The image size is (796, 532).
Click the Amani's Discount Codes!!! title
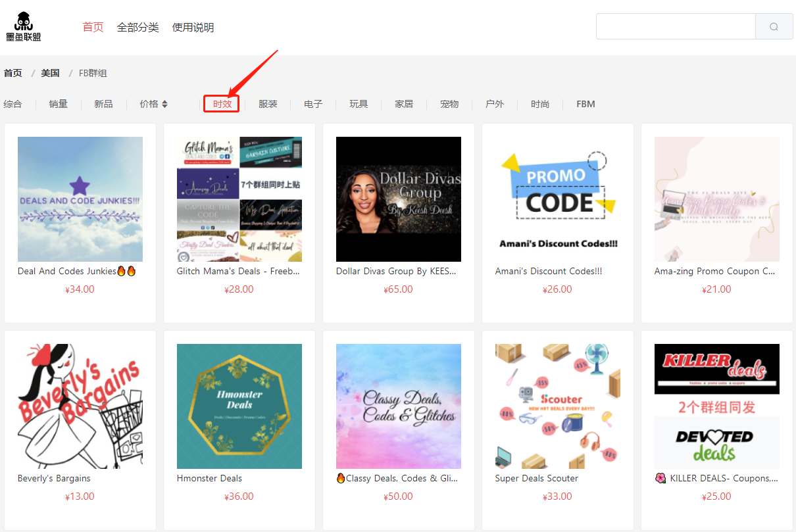coord(549,271)
